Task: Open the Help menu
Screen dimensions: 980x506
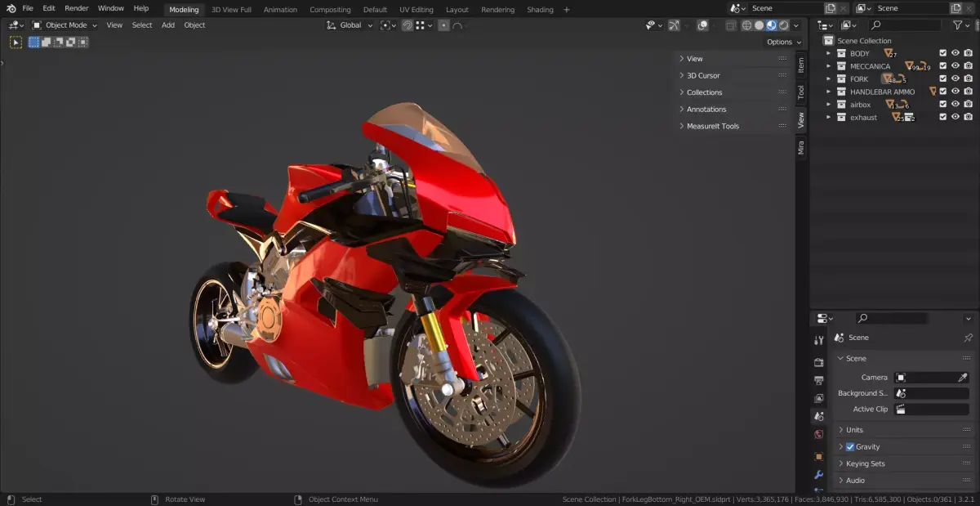Action: (141, 8)
